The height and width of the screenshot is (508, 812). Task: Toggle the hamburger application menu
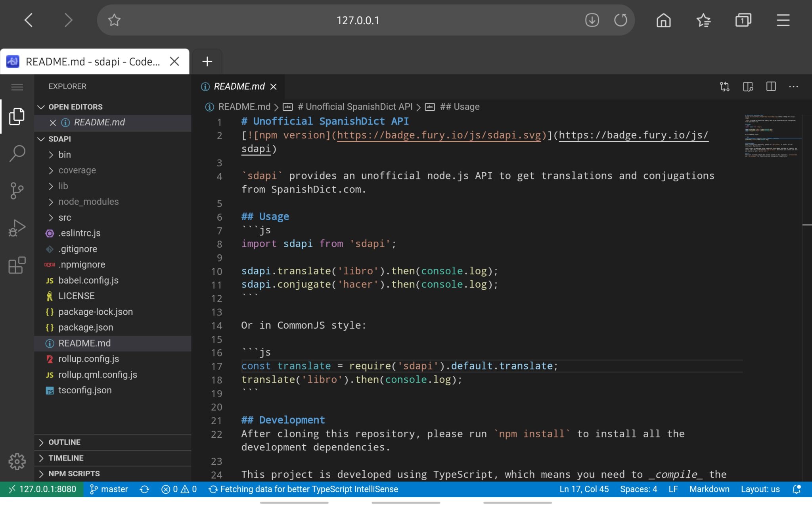17,87
